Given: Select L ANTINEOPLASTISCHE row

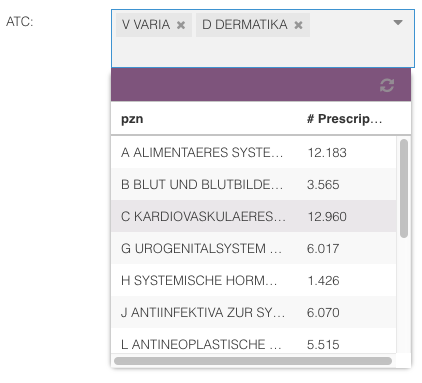Looking at the screenshot, I should (x=253, y=344).
